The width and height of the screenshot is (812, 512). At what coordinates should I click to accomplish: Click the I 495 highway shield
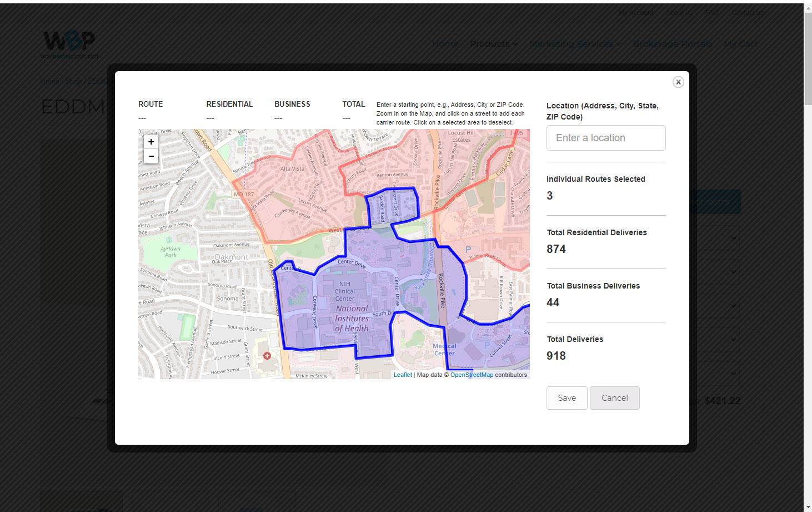[516, 133]
